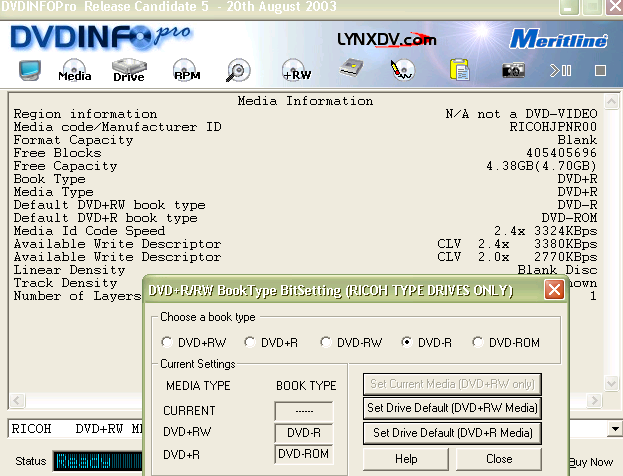This screenshot has height=476, width=623.
Task: Click Set Drive Default (DVD+R Media) button
Action: click(452, 433)
